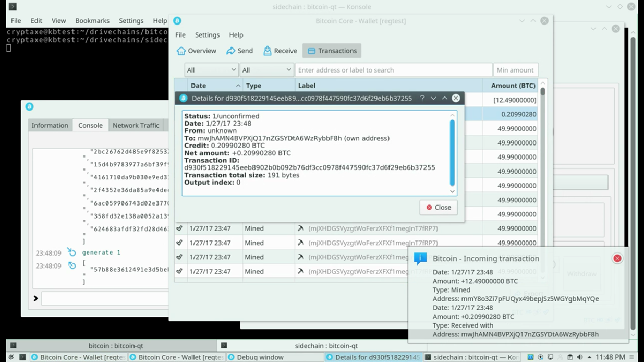Switch to Konsole sidechain taskbar entry

tap(471, 357)
